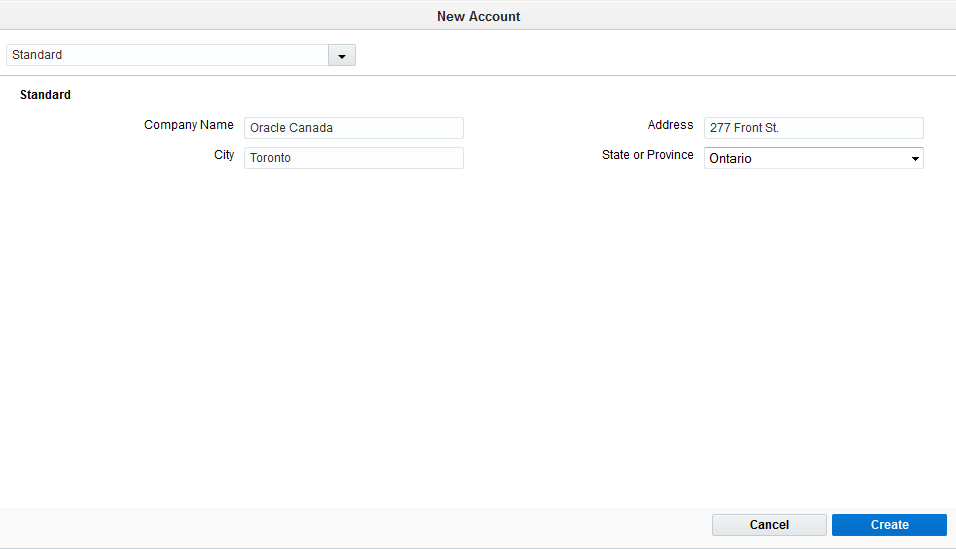Focus the Address input field
Image resolution: width=956 pixels, height=549 pixels.
813,128
